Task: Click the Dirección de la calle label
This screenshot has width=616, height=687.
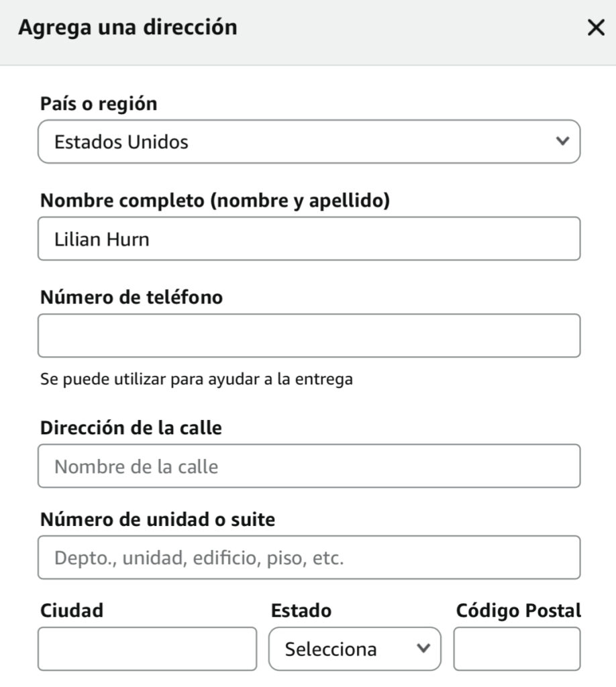Action: tap(131, 428)
